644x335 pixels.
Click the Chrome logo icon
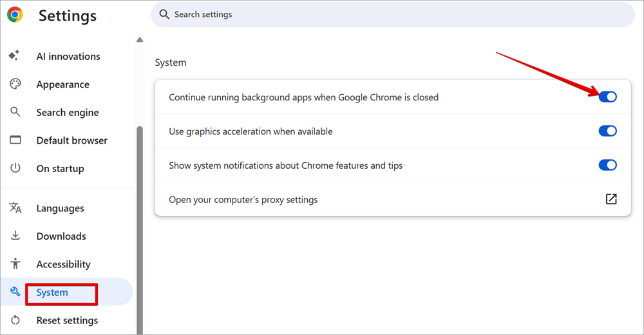(x=15, y=15)
